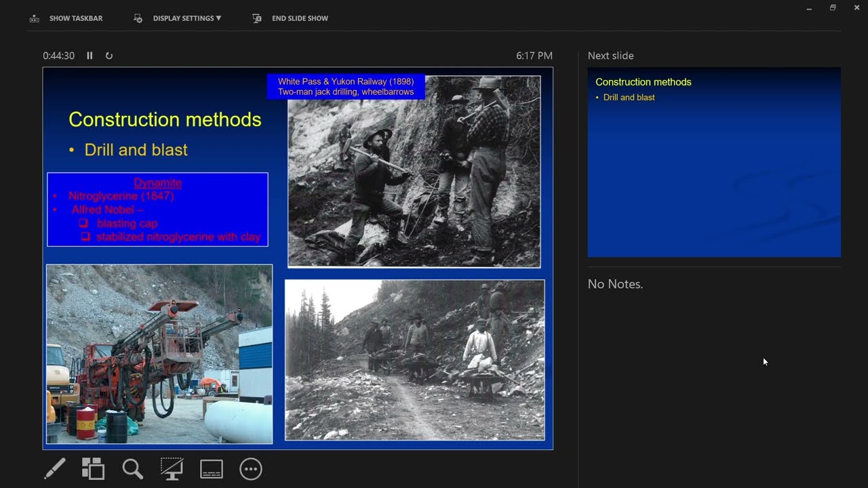Select the pen and laser pointer tool
This screenshot has height=488, width=868.
pyautogui.click(x=55, y=469)
